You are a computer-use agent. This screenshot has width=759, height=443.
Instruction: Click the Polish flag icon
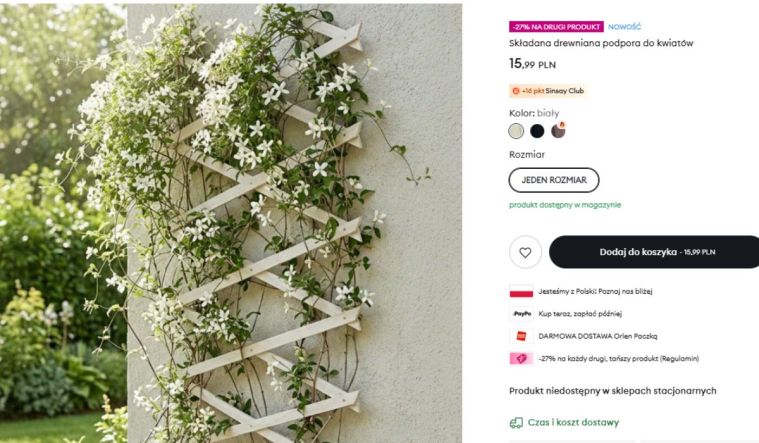(x=521, y=291)
